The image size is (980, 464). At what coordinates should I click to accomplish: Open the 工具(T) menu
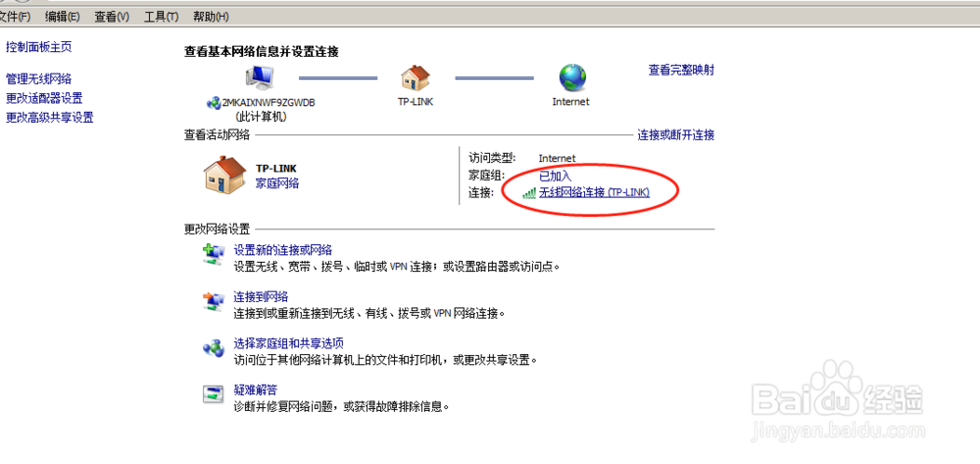click(161, 17)
